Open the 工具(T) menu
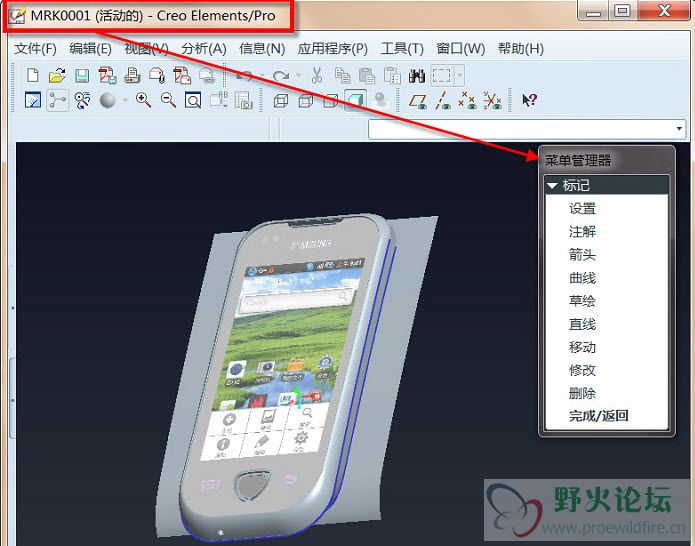 402,48
